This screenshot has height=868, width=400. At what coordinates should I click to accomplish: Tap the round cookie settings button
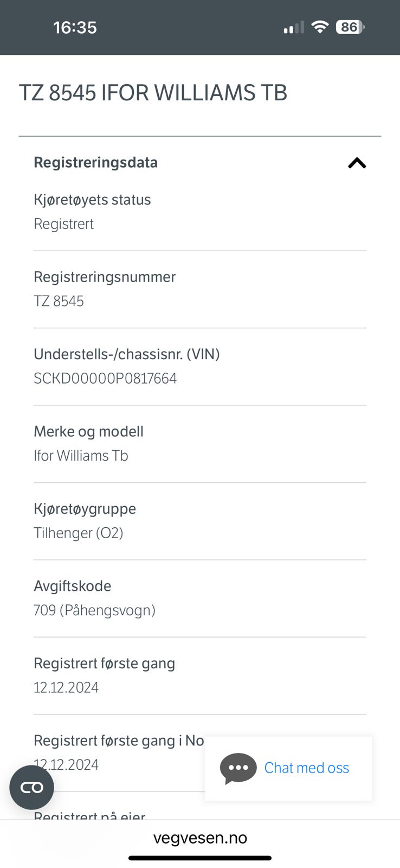tap(31, 787)
